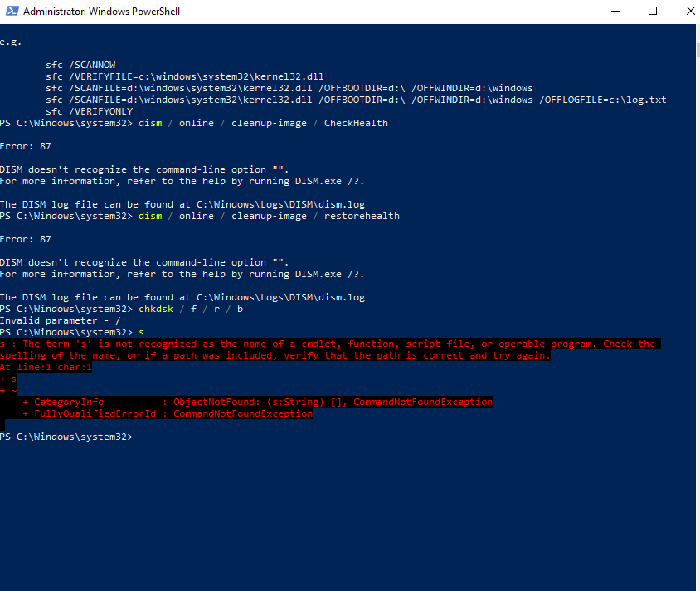Click the 'sfc /SCANNOW' example line
Viewport: 700px width, 591px height.
80,65
